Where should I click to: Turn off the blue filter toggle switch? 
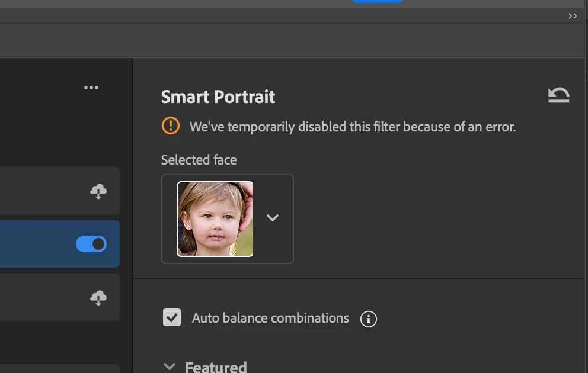pyautogui.click(x=91, y=244)
